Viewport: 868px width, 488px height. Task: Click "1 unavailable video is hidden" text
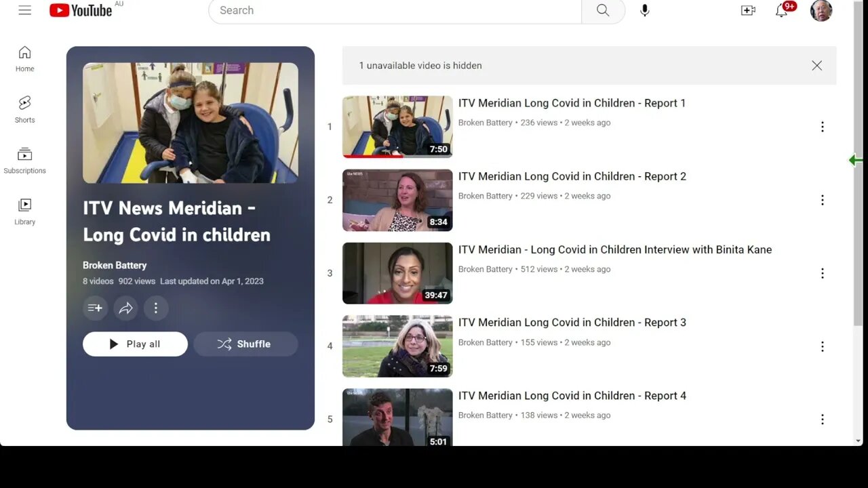click(x=420, y=66)
